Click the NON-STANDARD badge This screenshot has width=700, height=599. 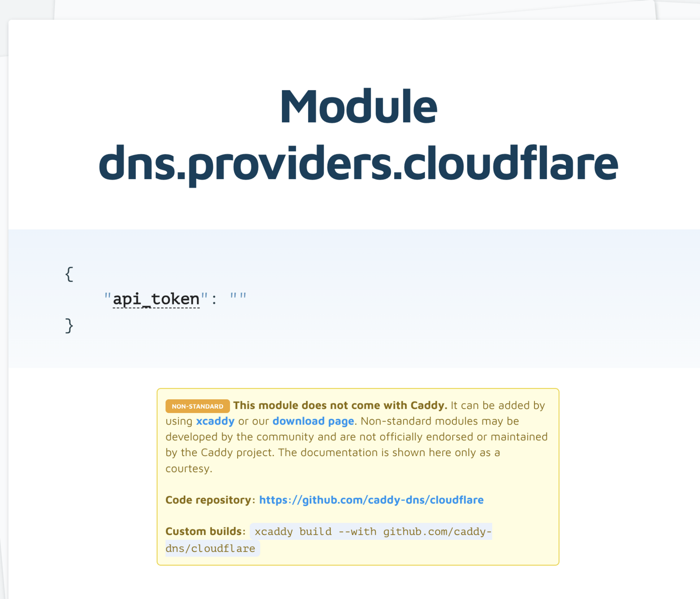tap(198, 406)
